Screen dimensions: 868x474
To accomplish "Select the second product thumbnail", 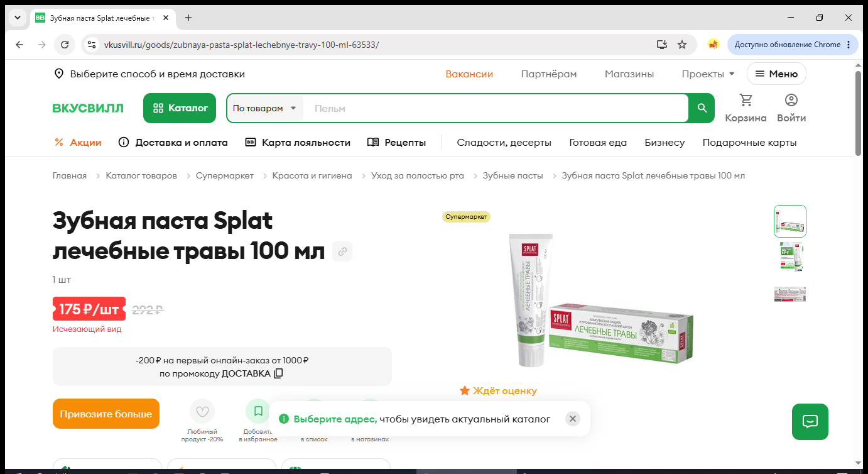I will pyautogui.click(x=790, y=256).
